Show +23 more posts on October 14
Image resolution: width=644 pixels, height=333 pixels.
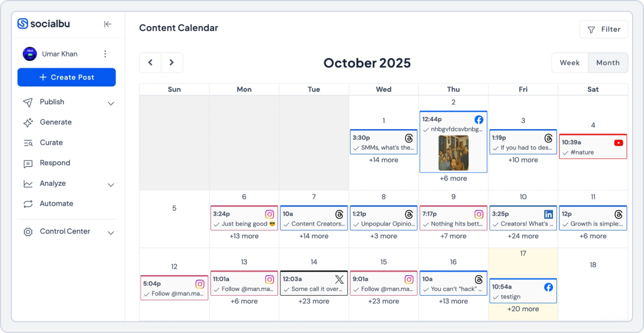313,301
